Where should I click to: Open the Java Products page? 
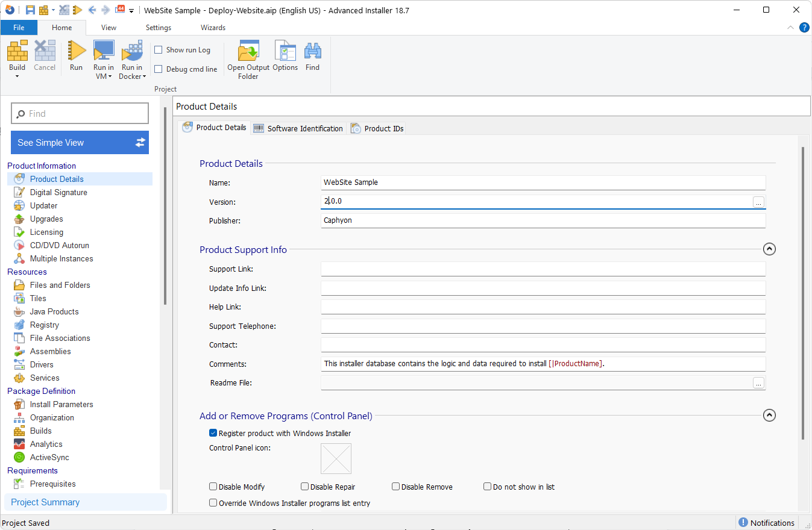(54, 311)
